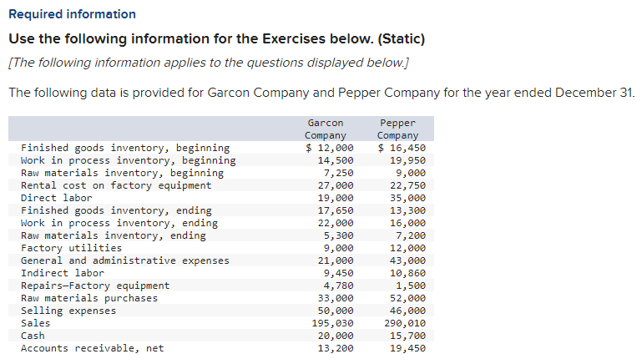Click the 'Indirect labor' row label
This screenshot has height=364, width=642.
pyautogui.click(x=63, y=273)
